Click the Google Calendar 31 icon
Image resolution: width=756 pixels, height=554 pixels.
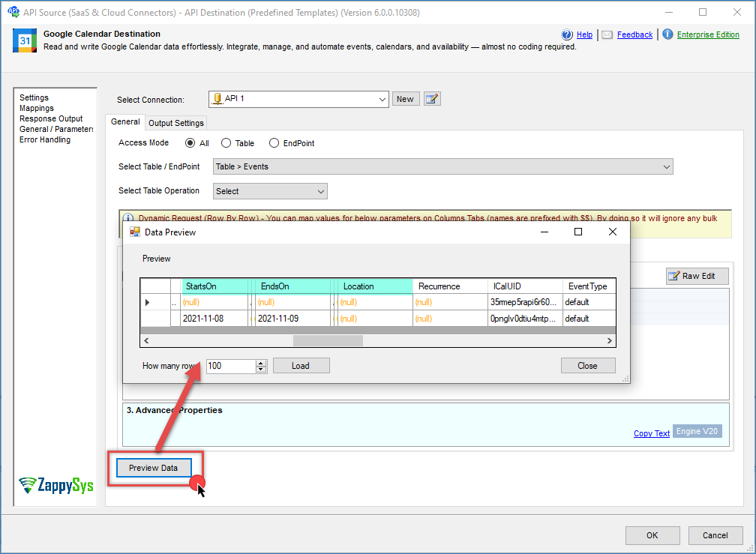tap(25, 40)
